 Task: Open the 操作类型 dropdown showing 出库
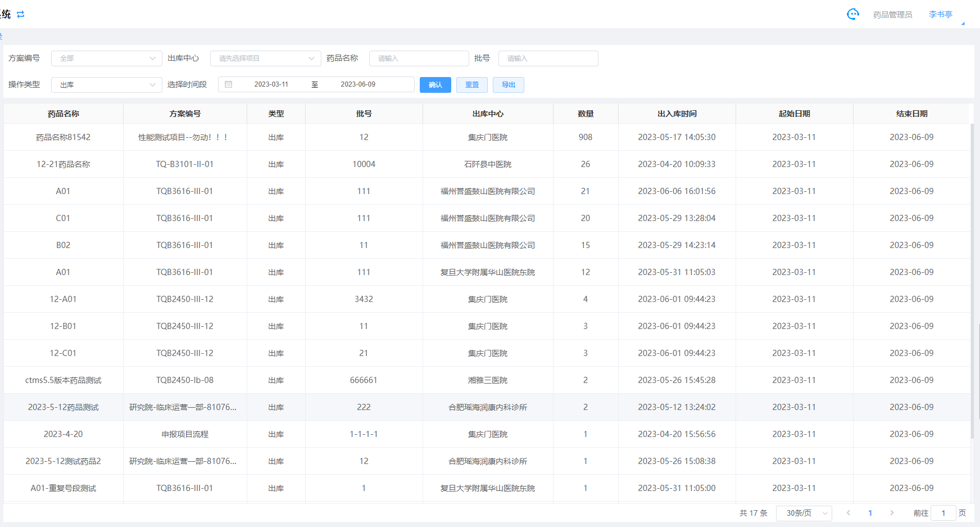click(107, 85)
